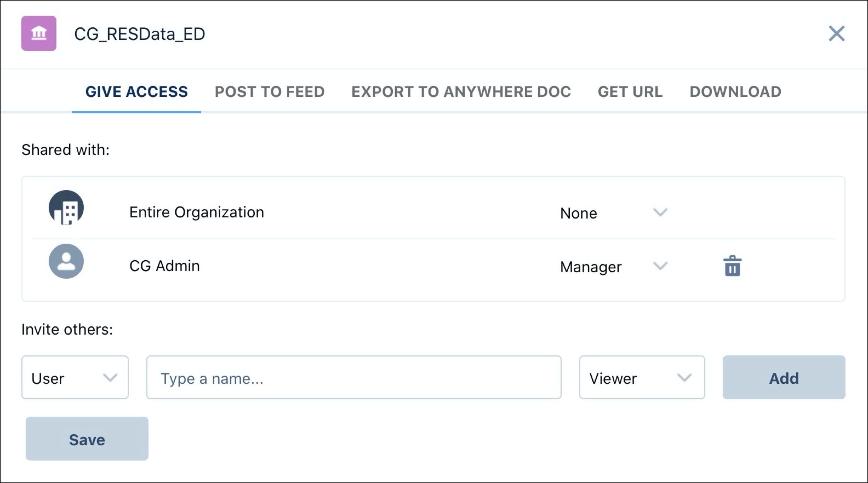Click the CG Admin avatar icon

click(66, 261)
